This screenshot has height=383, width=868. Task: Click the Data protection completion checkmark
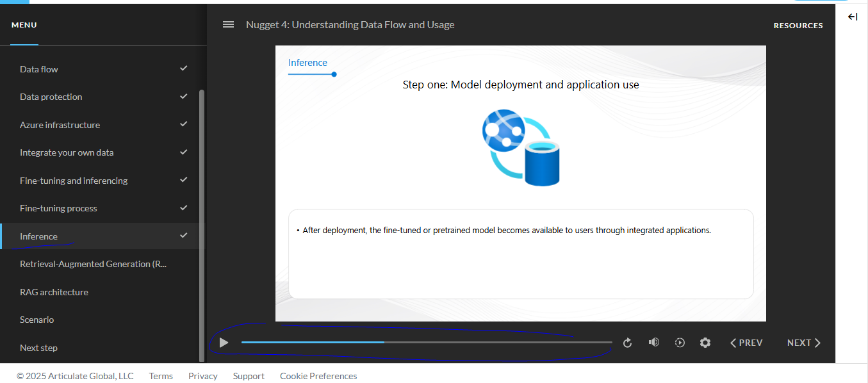(x=184, y=96)
